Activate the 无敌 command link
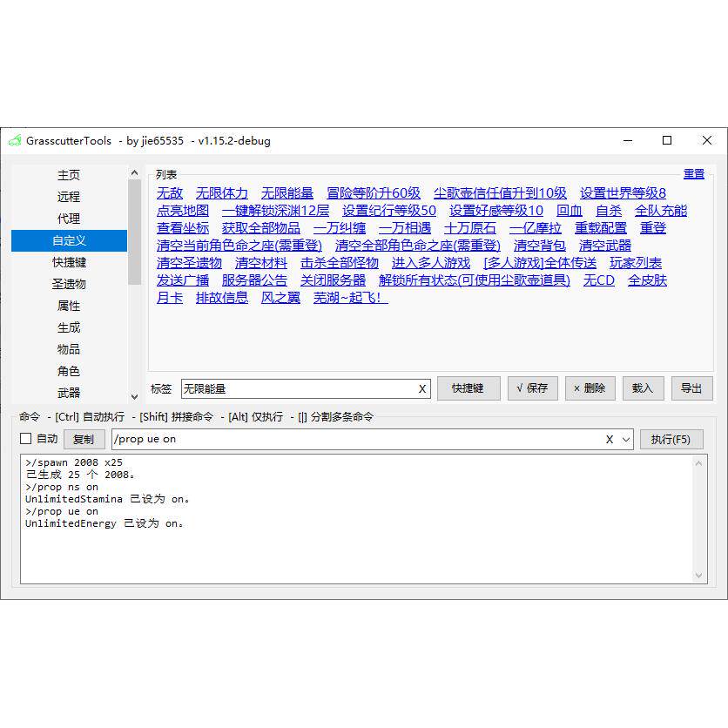The height and width of the screenshot is (728, 728). [x=170, y=192]
